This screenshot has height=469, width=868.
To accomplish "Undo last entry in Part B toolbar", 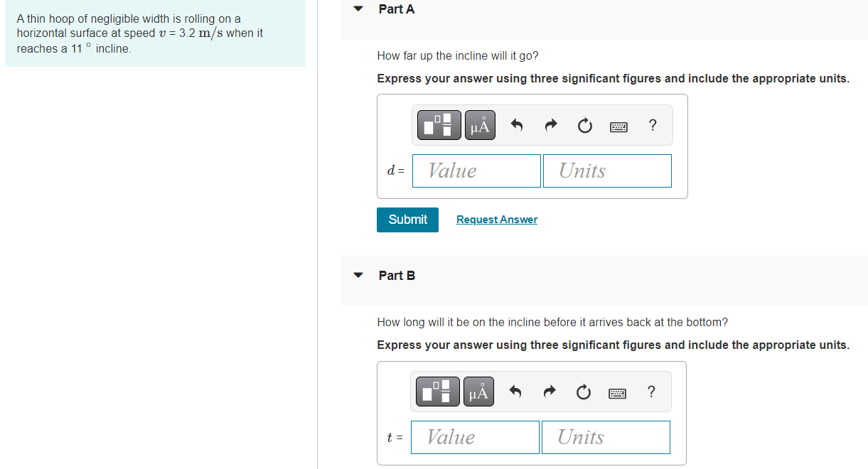I will 516,392.
